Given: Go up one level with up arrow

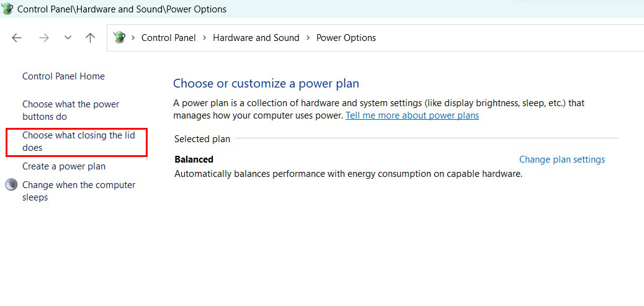Looking at the screenshot, I should pyautogui.click(x=90, y=38).
